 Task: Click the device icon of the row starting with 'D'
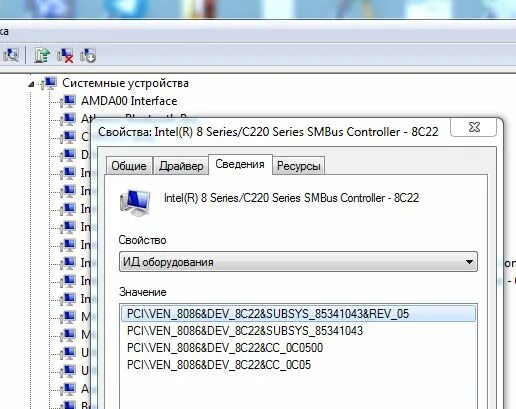68,155
